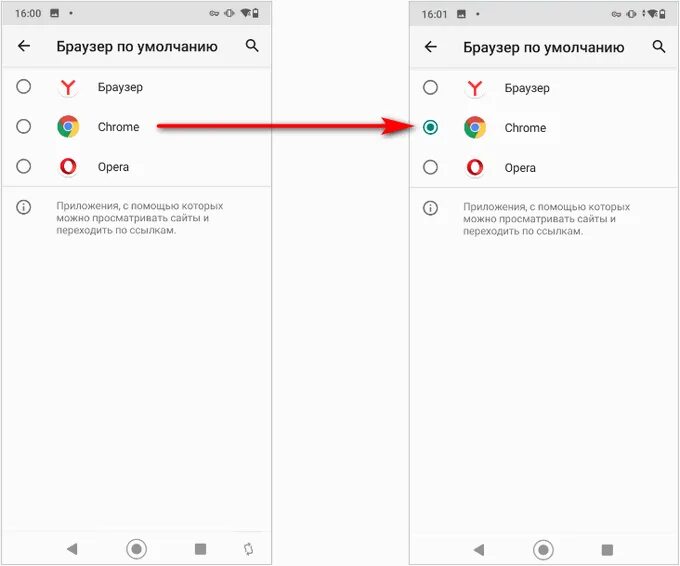Open search on the right phone screen
680x566 pixels.
(x=659, y=46)
